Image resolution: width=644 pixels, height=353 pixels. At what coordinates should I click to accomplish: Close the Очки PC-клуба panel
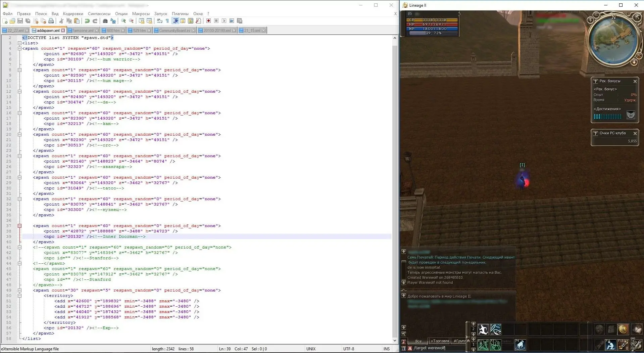coord(635,133)
